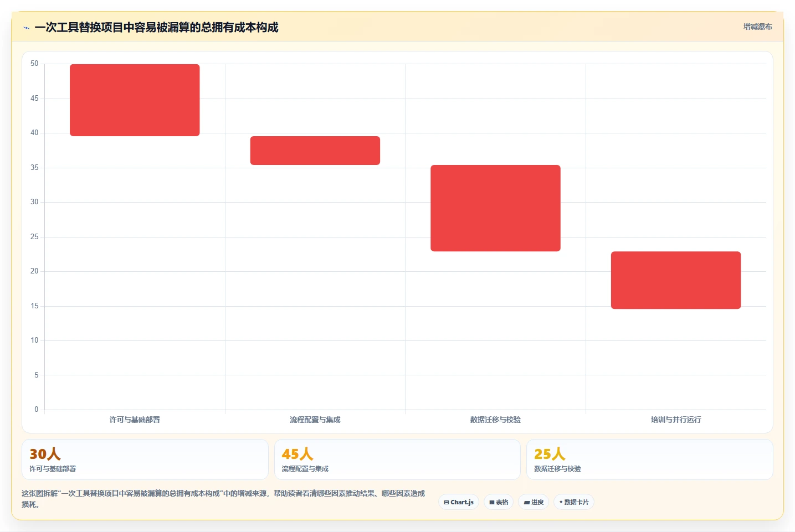Image resolution: width=795 pixels, height=532 pixels.
Task: Click the 数据卡片 tag chip
Action: [x=574, y=502]
